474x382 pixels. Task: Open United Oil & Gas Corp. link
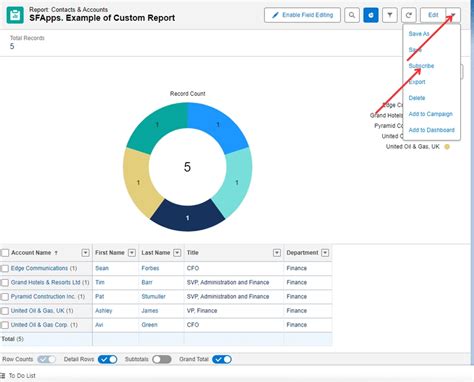coord(39,325)
